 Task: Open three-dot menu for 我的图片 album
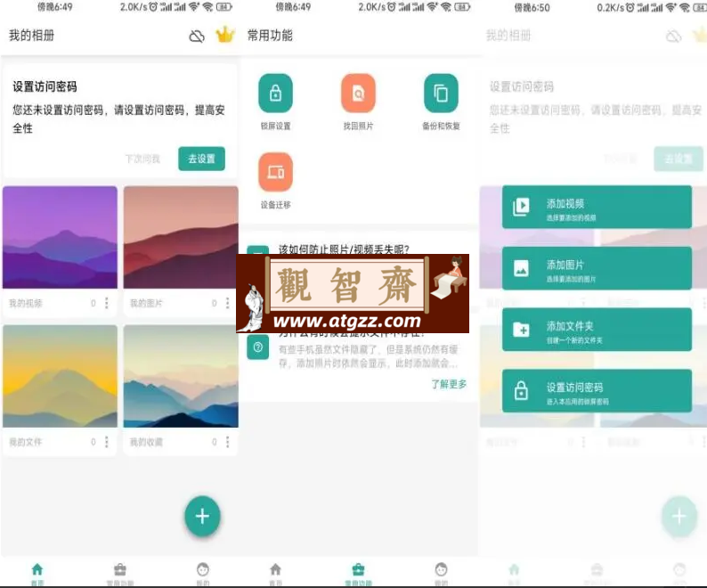tap(228, 303)
